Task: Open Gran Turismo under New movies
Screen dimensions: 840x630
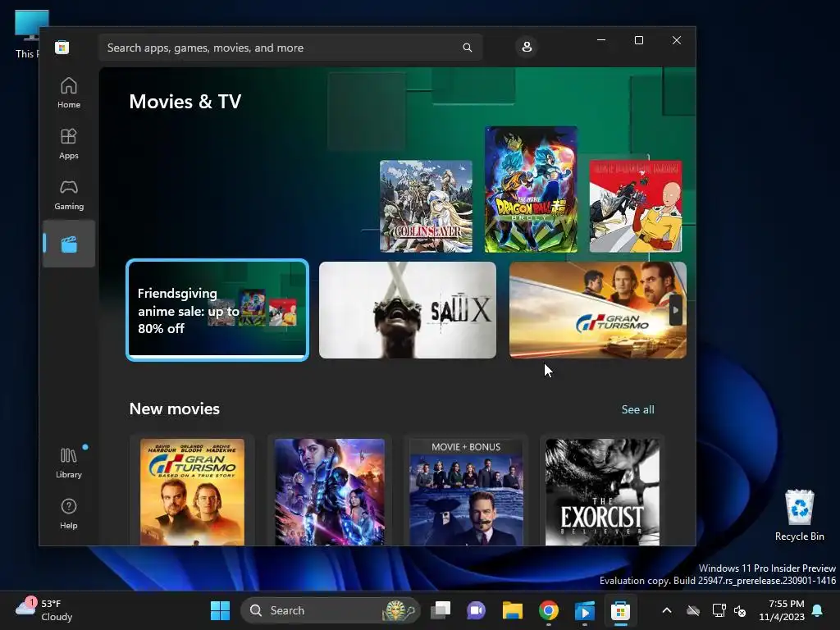Action: pos(192,492)
